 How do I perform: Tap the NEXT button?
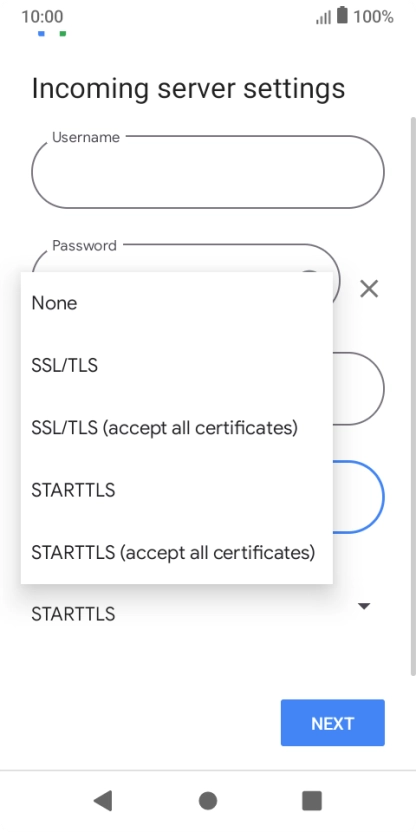coord(333,723)
